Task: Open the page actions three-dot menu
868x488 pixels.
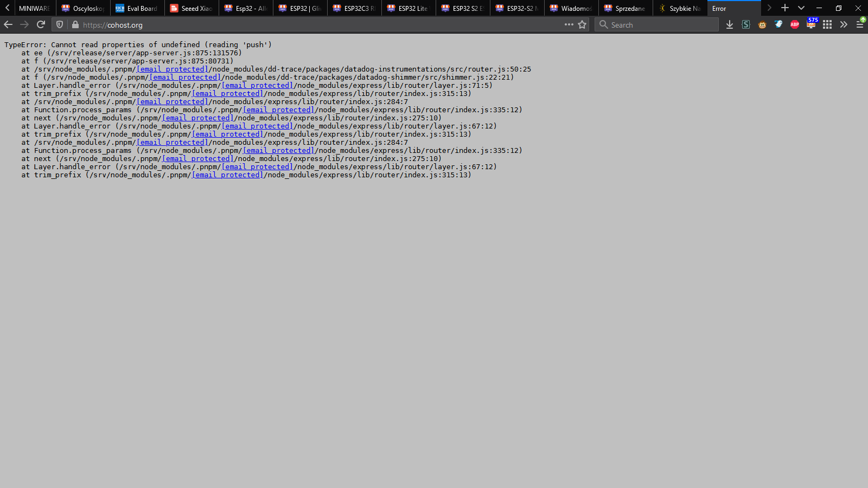Action: tap(569, 24)
